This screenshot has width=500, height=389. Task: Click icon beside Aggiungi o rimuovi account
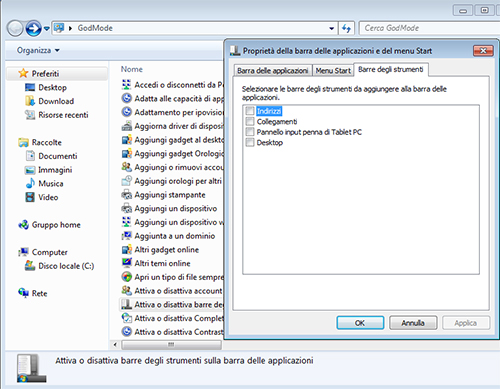(x=126, y=167)
